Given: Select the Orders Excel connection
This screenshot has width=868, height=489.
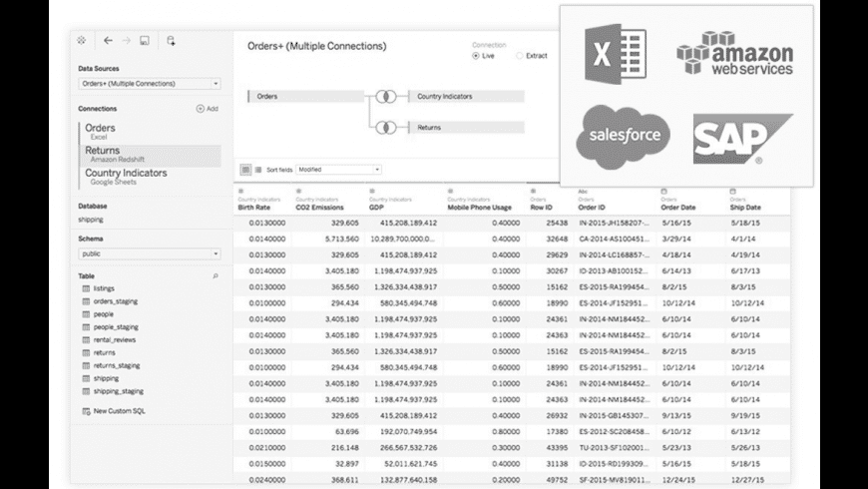Looking at the screenshot, I should click(150, 132).
